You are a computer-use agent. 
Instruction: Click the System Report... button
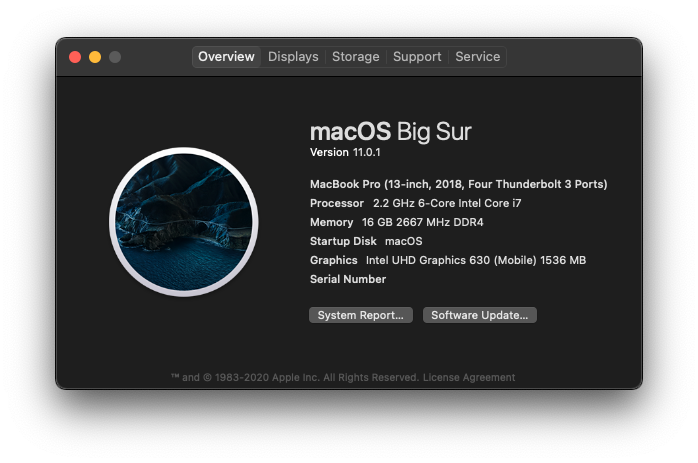click(x=361, y=315)
